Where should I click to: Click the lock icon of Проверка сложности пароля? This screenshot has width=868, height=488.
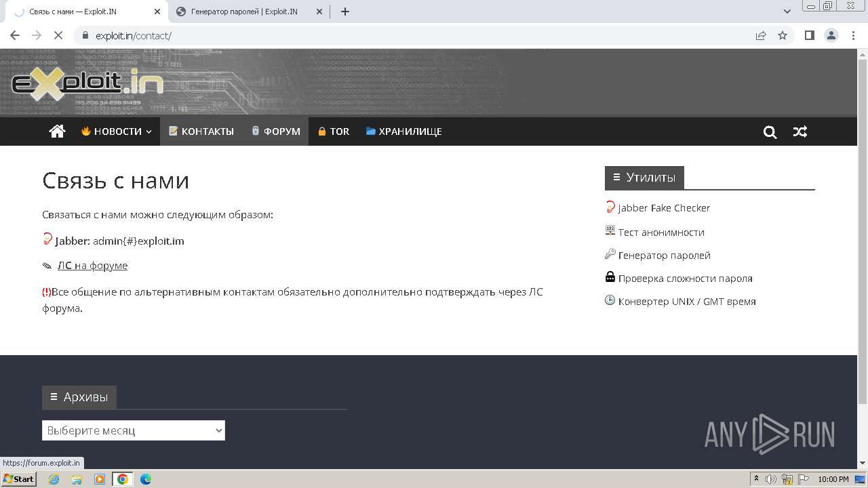tap(610, 277)
